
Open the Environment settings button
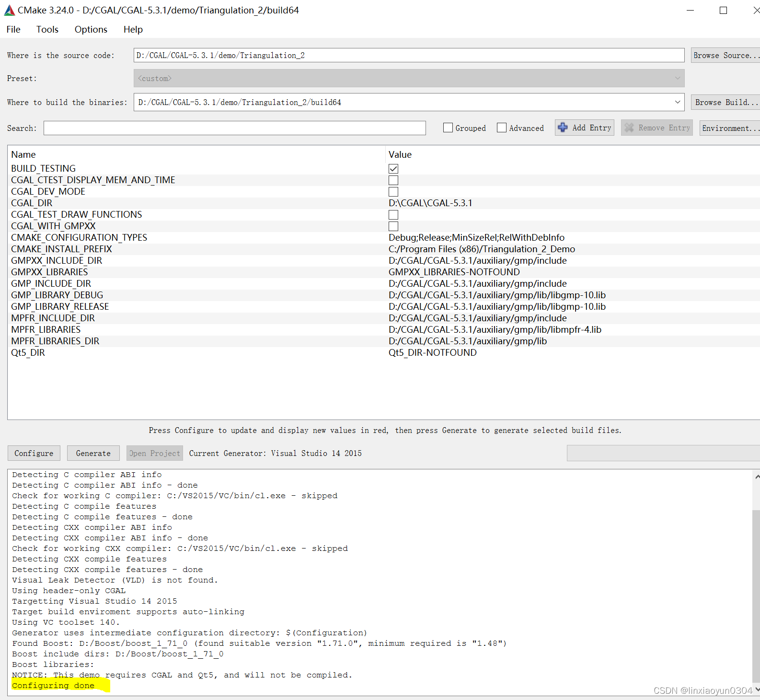tap(730, 128)
